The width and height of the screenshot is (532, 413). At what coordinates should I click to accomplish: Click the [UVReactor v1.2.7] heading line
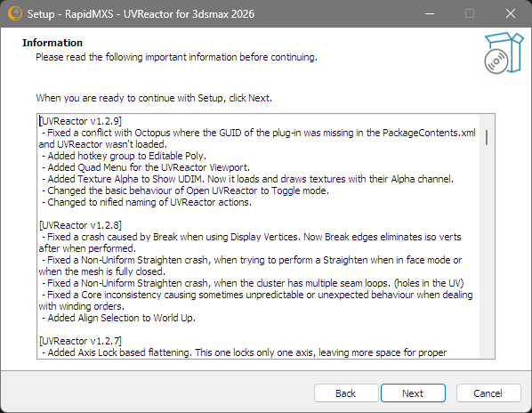pos(80,341)
